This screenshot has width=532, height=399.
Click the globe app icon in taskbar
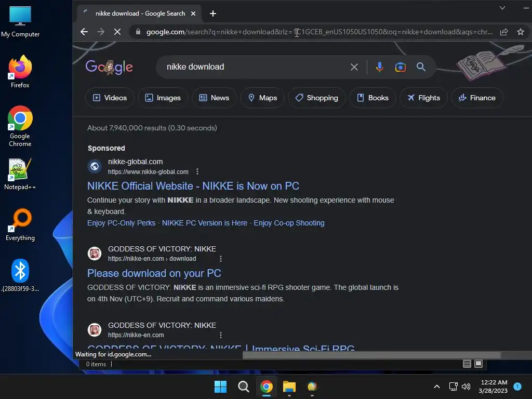point(312,387)
